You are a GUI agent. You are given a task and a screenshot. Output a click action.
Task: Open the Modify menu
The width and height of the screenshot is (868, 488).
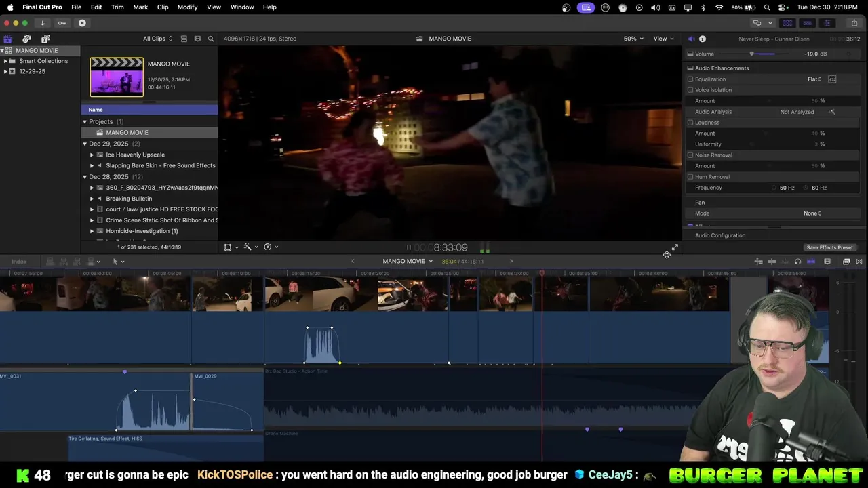188,7
